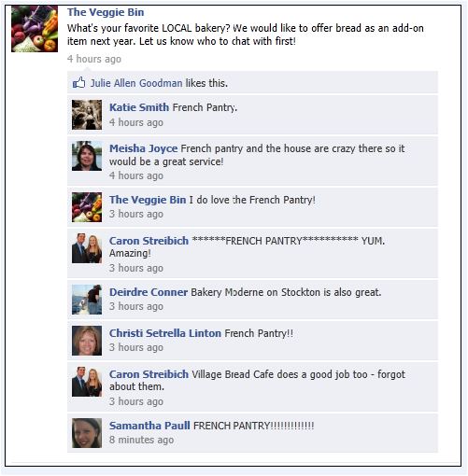Click Caron Streibich's avatar on Village Bread comment

[x=87, y=382]
